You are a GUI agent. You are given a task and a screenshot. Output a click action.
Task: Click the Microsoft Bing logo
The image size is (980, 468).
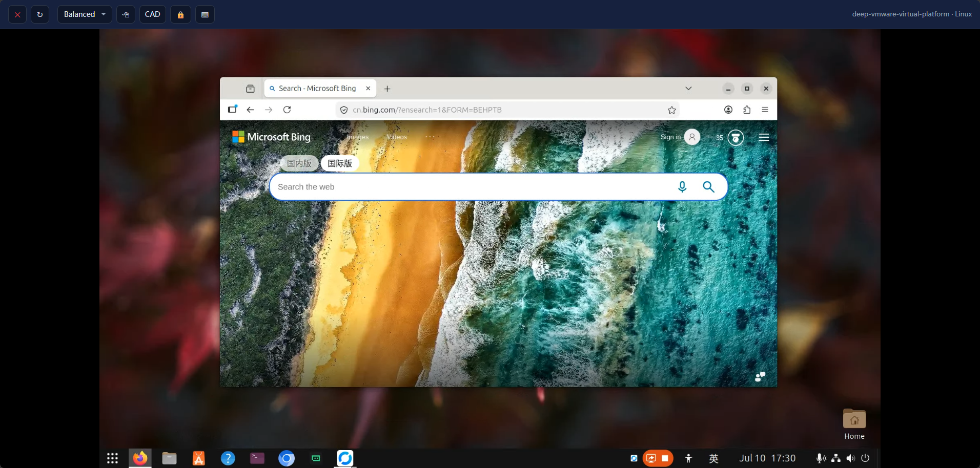click(x=271, y=137)
